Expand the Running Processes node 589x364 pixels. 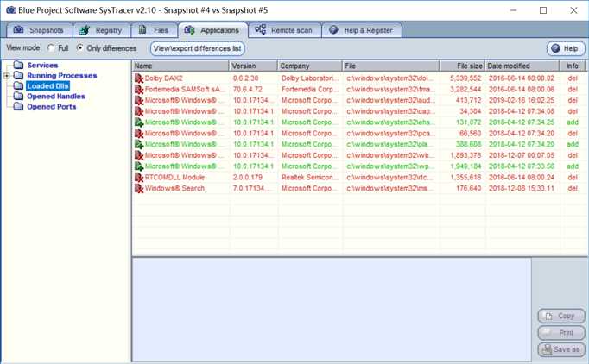6,76
